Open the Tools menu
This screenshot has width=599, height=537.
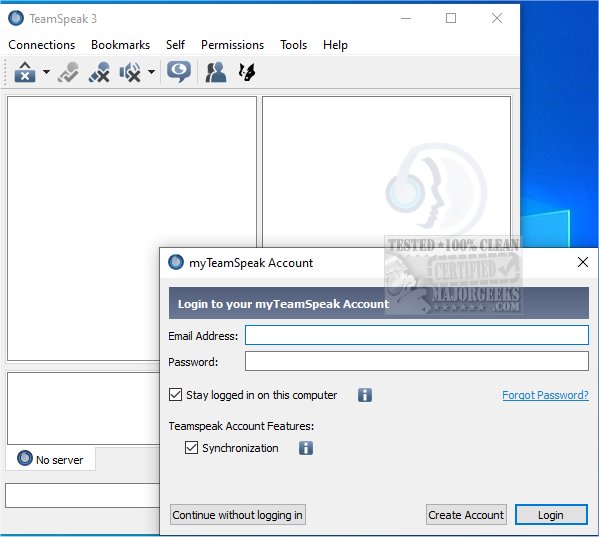293,45
